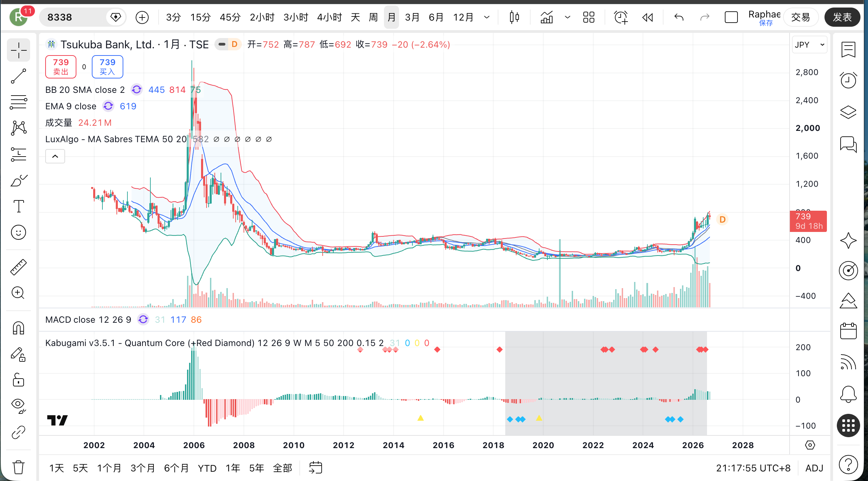Click the 发表 publish button
This screenshot has width=868, height=481.
coord(842,17)
